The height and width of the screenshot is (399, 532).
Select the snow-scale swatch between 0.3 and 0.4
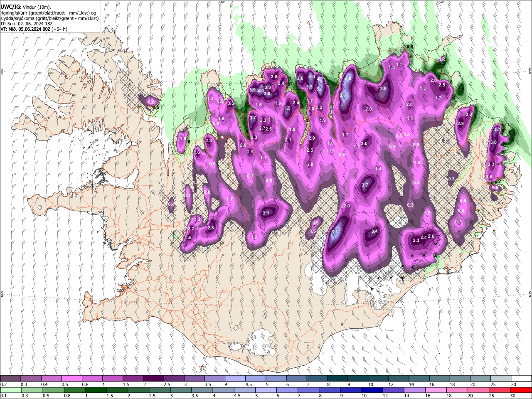point(31,379)
